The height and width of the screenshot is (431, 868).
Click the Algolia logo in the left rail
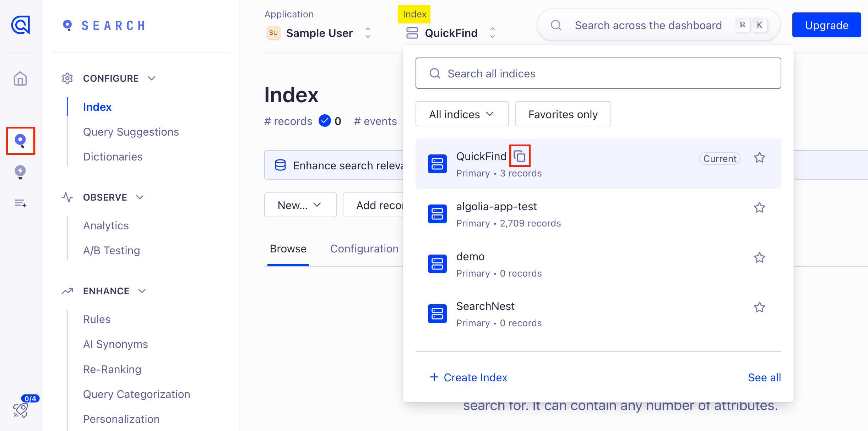coord(20,25)
